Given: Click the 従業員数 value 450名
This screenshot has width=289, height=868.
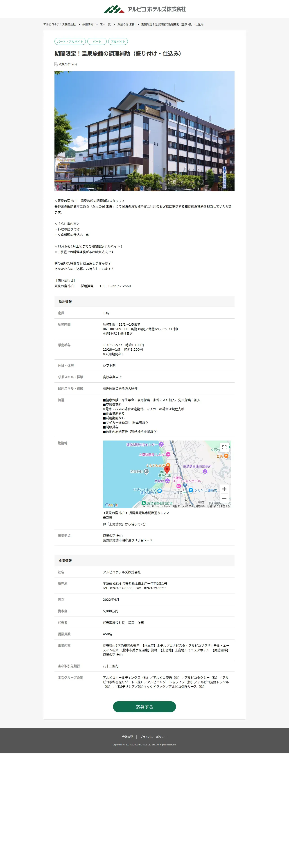Looking at the screenshot, I should pos(108,634).
